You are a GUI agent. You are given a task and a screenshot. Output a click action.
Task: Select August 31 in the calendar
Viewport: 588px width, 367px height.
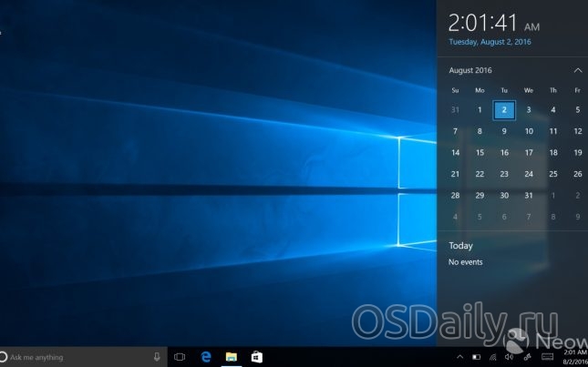click(x=529, y=195)
